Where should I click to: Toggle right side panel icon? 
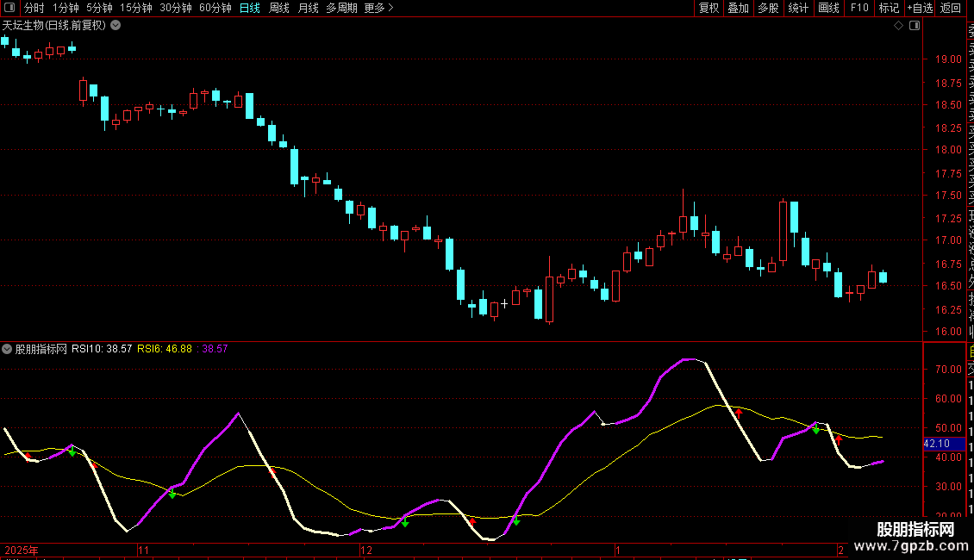click(915, 26)
